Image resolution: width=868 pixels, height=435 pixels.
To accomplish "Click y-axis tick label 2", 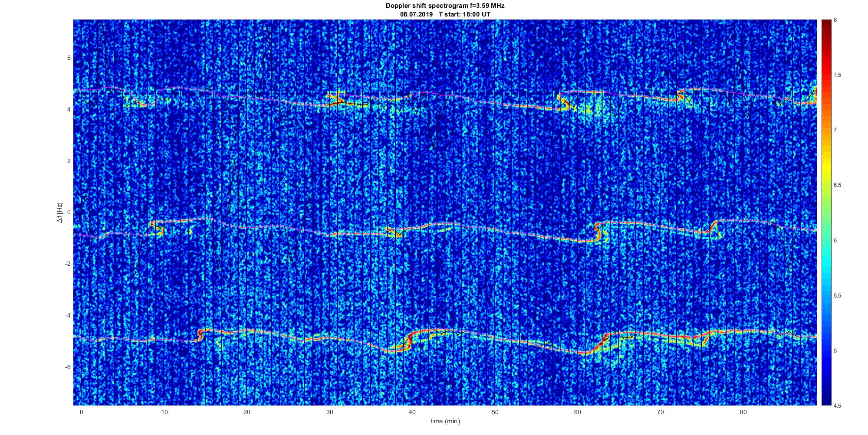I will pos(69,161).
